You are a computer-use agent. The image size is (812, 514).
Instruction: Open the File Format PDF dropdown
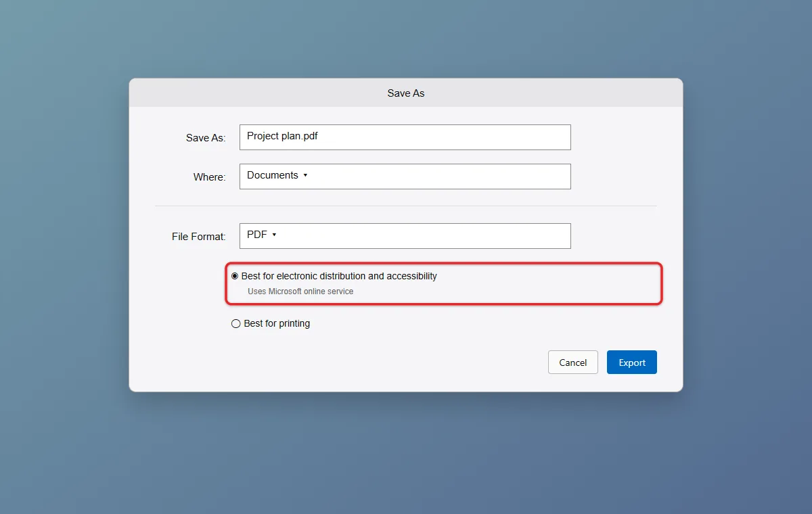click(x=405, y=236)
